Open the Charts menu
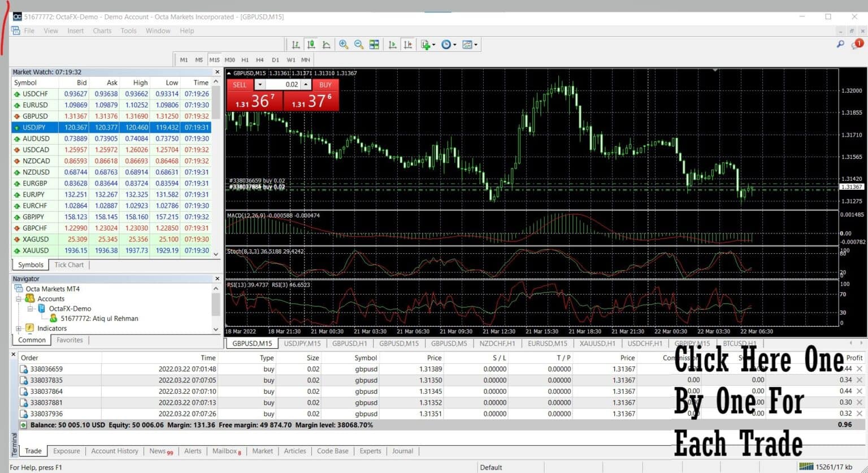This screenshot has width=868, height=473. tap(102, 31)
